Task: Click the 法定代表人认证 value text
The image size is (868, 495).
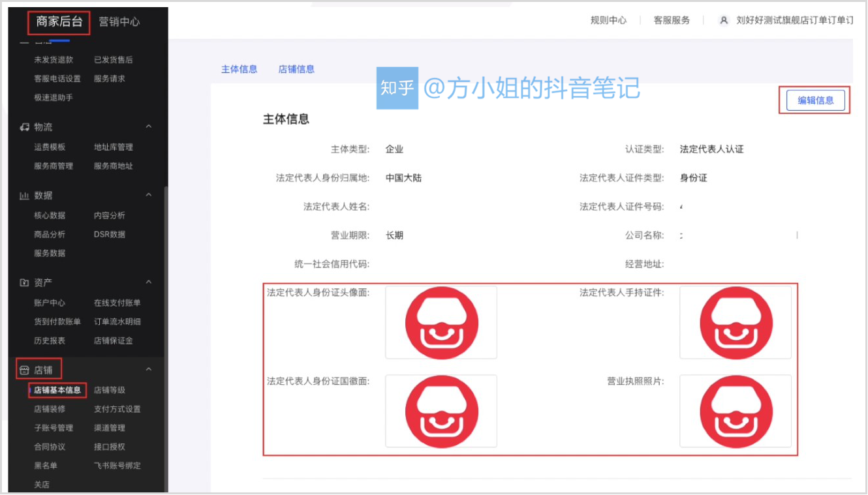Action: [x=711, y=149]
